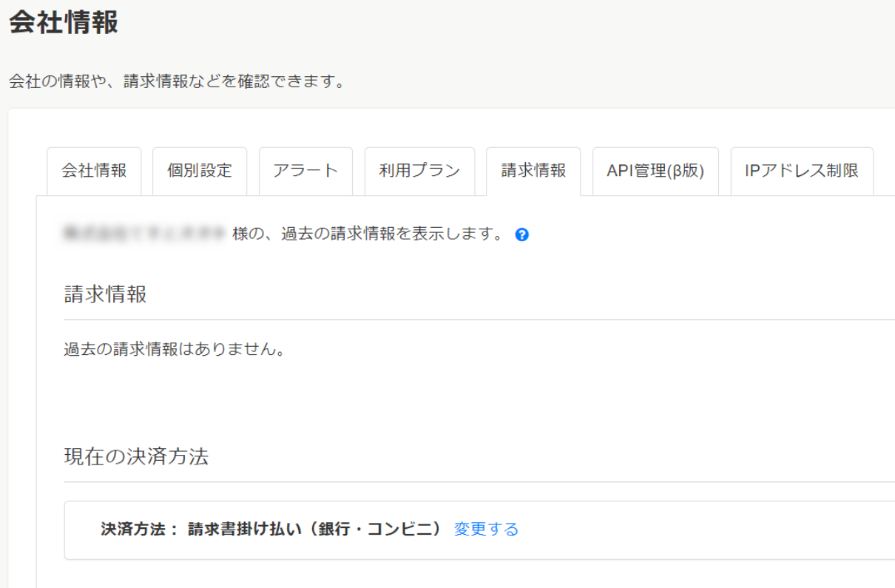This screenshot has width=895, height=588.
Task: Click the 会社情報 page title
Action: pos(64,23)
